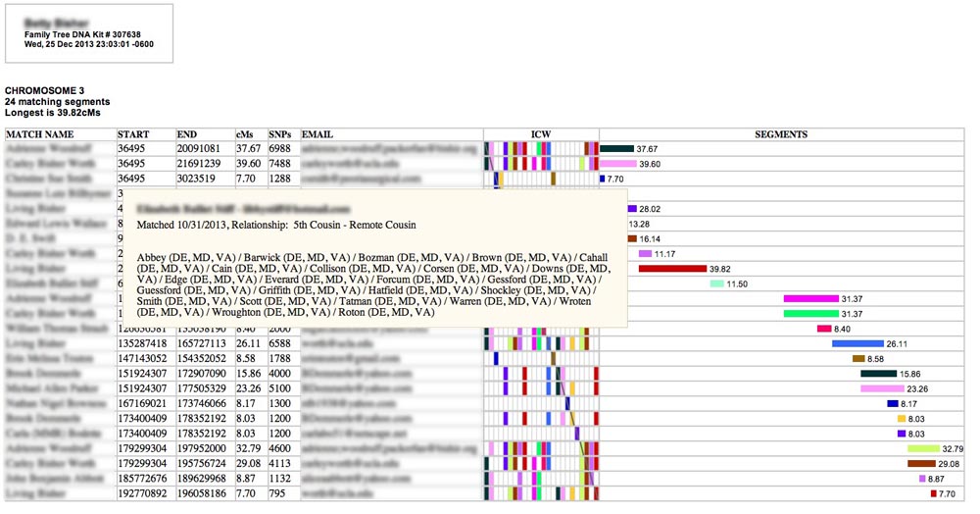This screenshot has height=514, width=980.
Task: Click the green 31.37 segment bar
Action: click(x=810, y=314)
